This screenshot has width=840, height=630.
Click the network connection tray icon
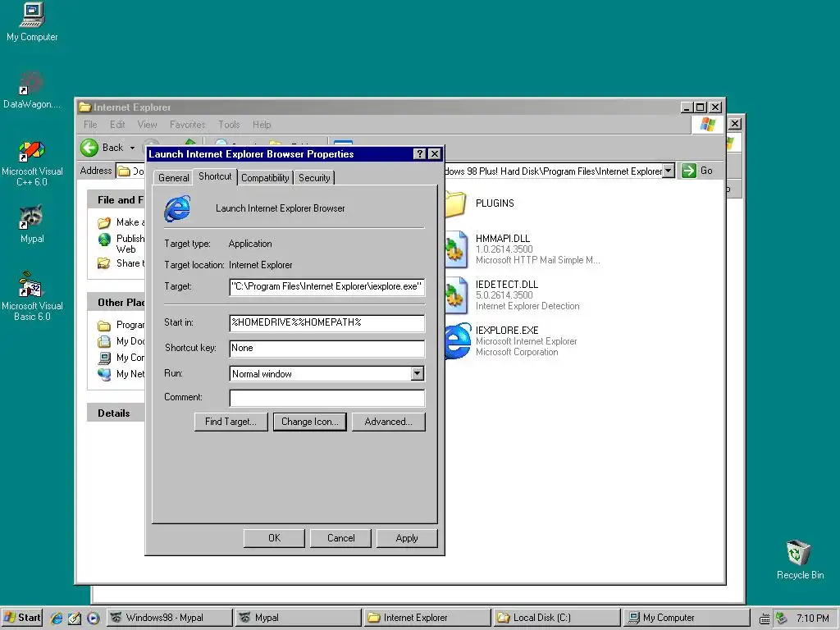click(781, 619)
